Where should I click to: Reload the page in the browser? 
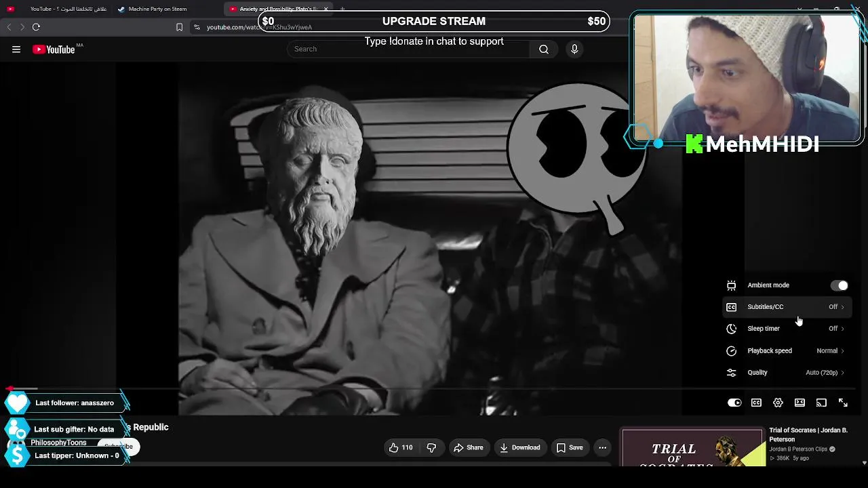pos(36,27)
